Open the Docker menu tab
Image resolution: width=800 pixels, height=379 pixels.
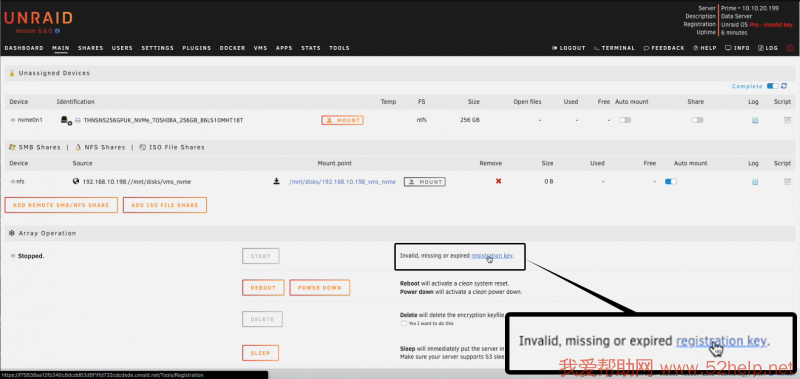[x=233, y=48]
